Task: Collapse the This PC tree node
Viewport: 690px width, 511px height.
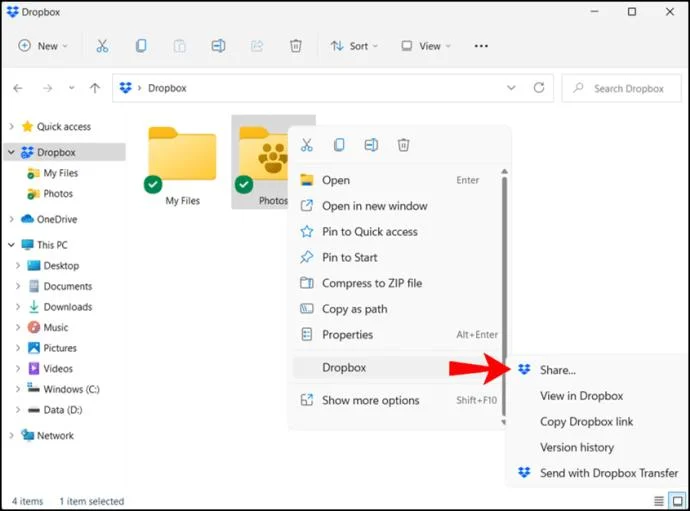Action: [x=12, y=245]
